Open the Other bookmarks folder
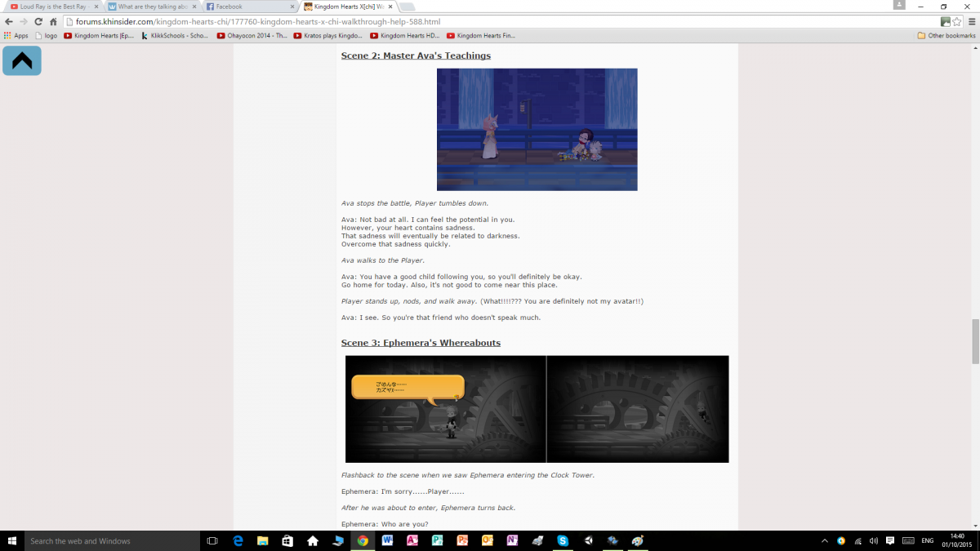980x551 pixels. pyautogui.click(x=947, y=36)
